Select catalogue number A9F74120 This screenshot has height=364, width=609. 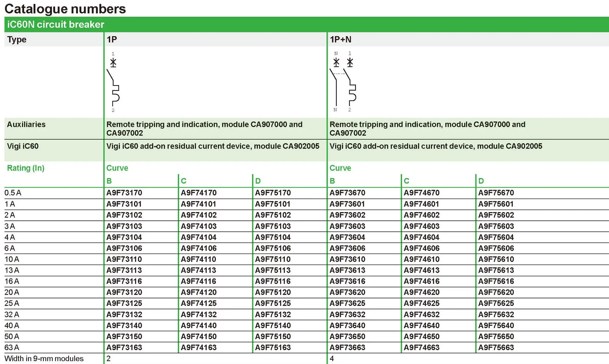click(x=199, y=292)
